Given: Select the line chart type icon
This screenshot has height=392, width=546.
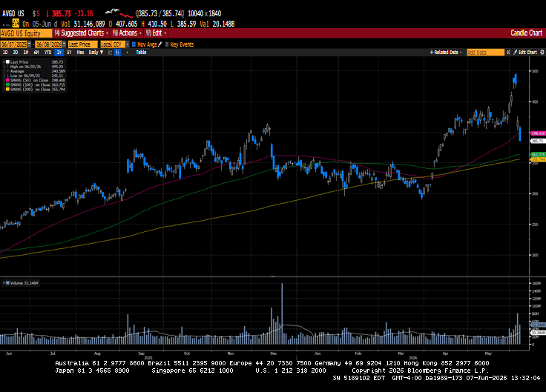Looking at the screenshot, I should (111, 52).
